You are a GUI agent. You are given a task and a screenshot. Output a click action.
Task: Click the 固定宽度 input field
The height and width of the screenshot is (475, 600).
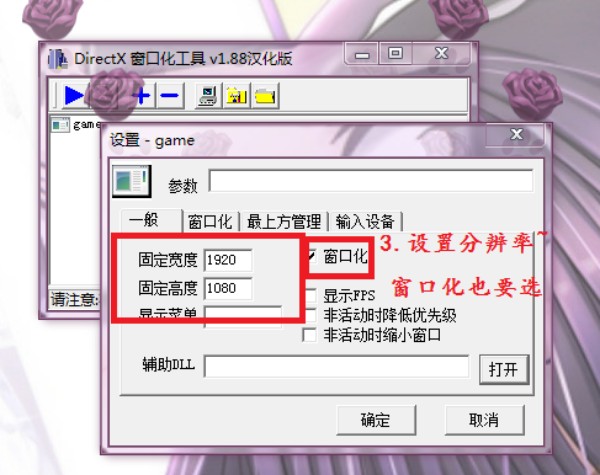tap(228, 260)
